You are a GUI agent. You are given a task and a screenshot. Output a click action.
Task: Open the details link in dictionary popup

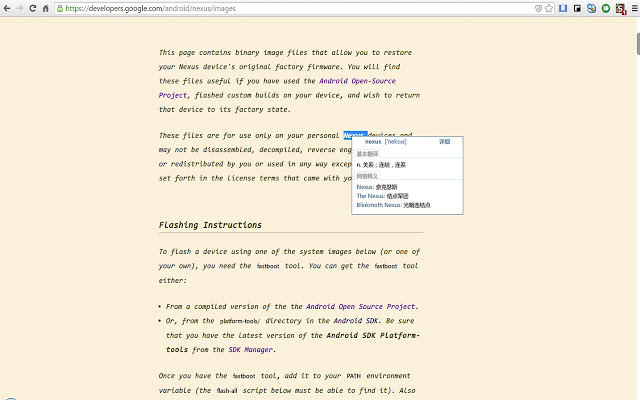pos(444,142)
